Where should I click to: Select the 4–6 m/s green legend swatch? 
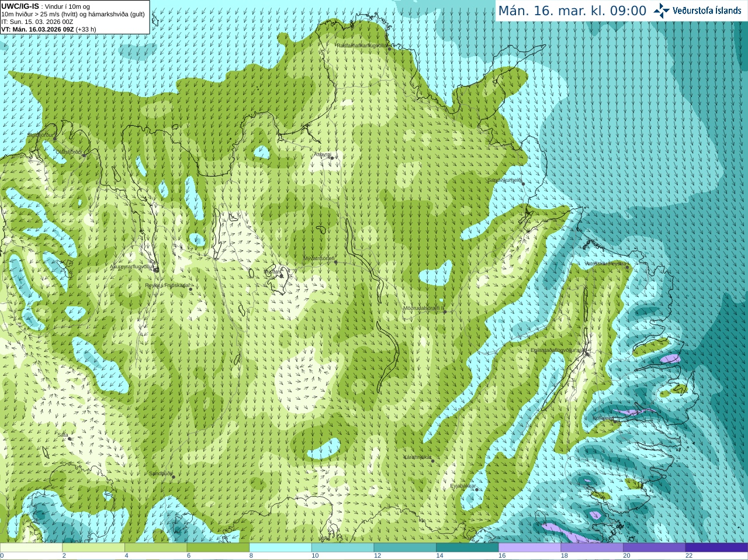(x=155, y=548)
